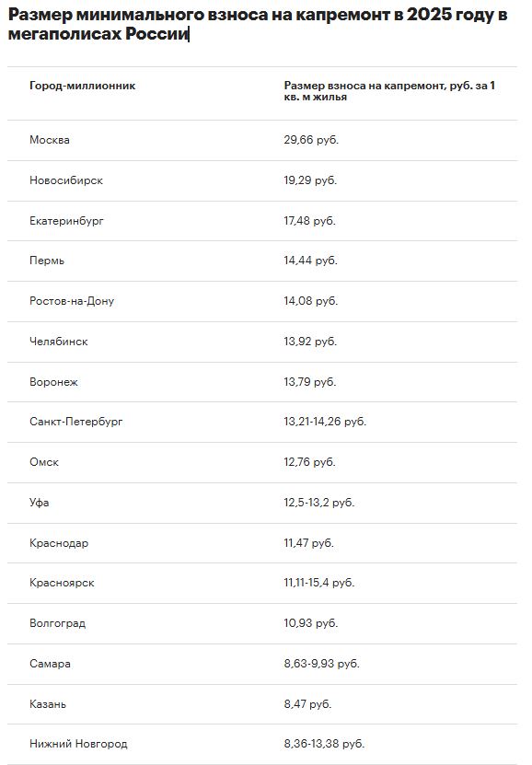Click the Екатеринбург city cell
Viewport: 532px width, 765px height.
pos(67,221)
